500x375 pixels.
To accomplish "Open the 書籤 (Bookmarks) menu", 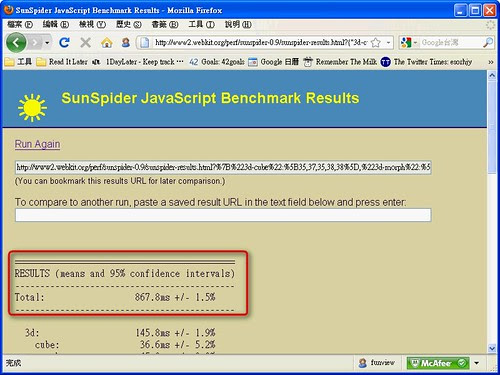I will tap(165, 24).
